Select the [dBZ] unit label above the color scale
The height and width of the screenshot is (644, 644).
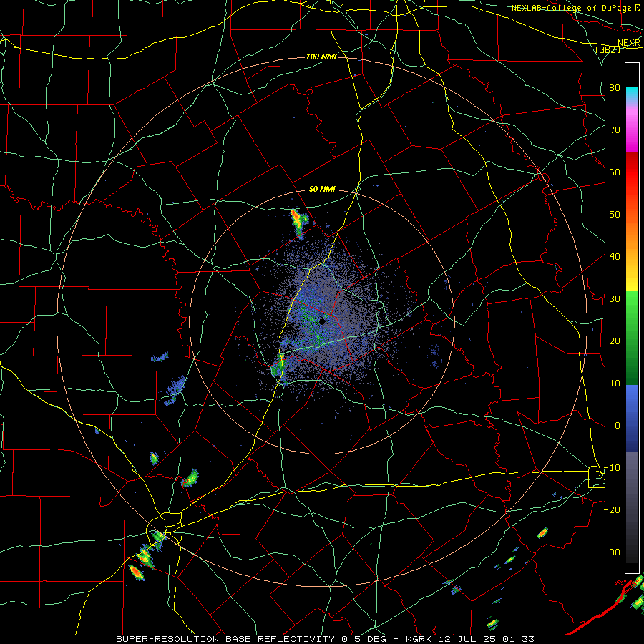point(608,49)
